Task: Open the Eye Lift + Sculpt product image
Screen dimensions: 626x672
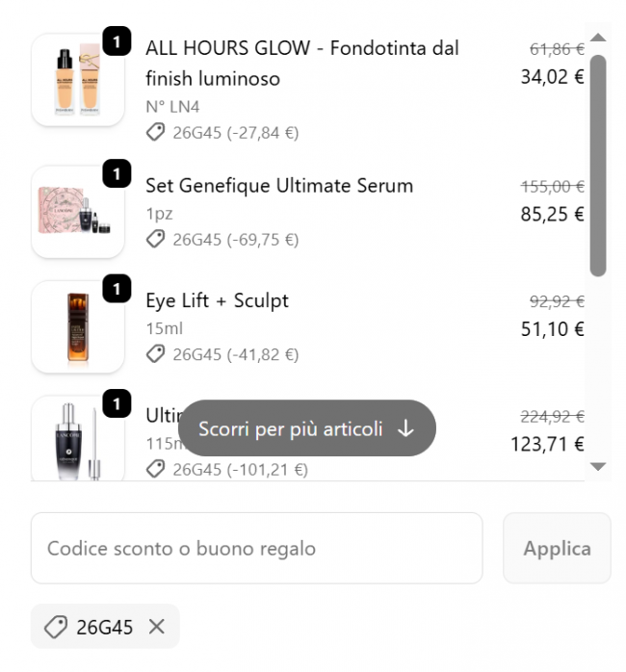Action: [x=77, y=329]
